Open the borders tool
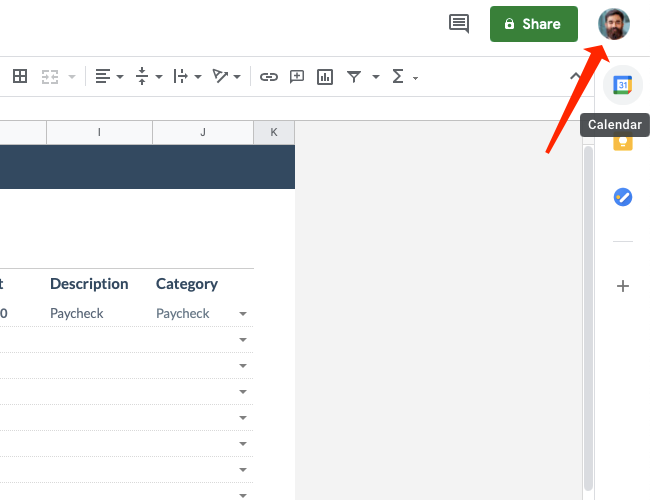The image size is (650, 500). (x=20, y=76)
